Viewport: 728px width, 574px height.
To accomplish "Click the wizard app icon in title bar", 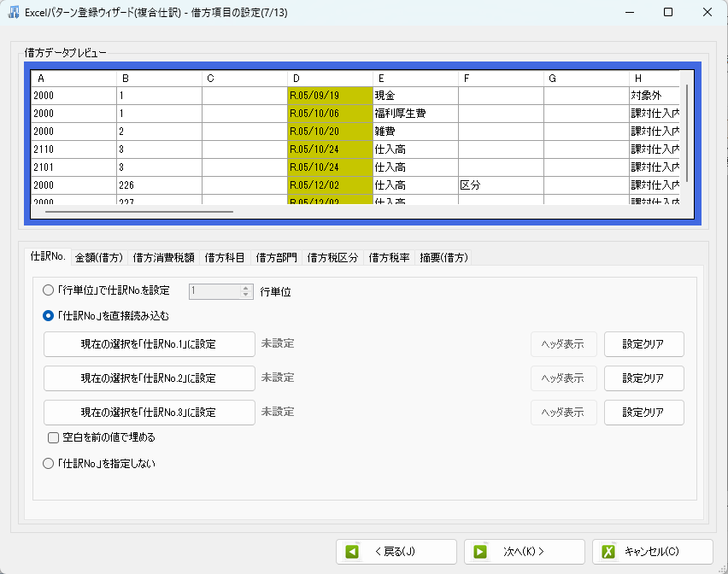I will pos(15,12).
